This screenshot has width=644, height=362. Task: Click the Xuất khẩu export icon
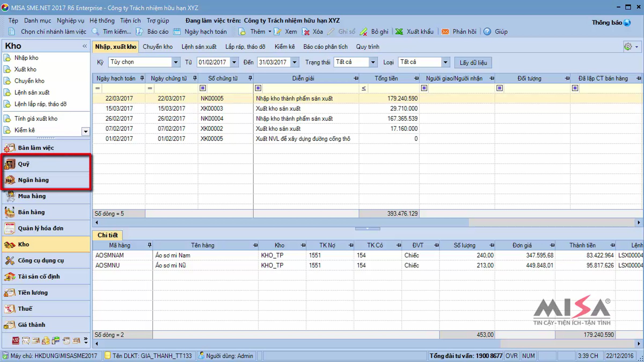[399, 32]
